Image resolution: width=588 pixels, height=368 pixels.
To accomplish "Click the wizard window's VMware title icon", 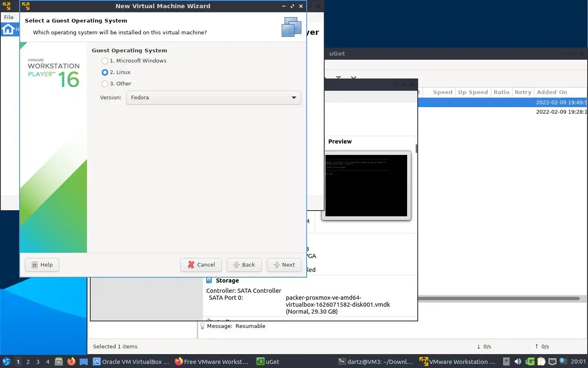I will pos(26,6).
